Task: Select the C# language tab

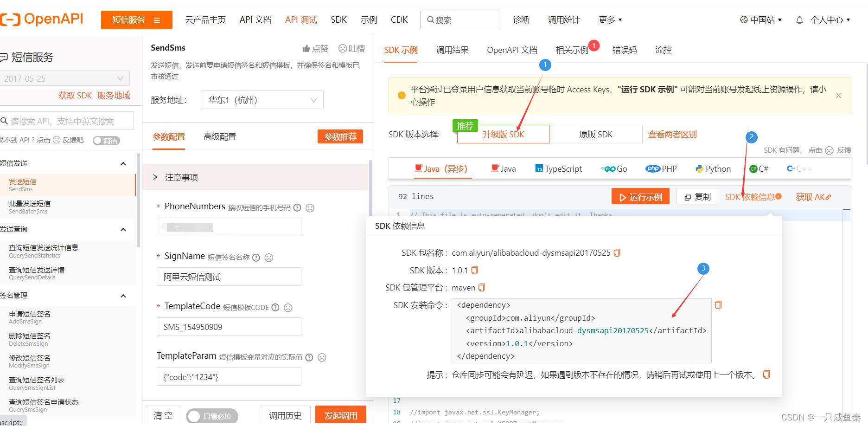Action: [x=759, y=169]
